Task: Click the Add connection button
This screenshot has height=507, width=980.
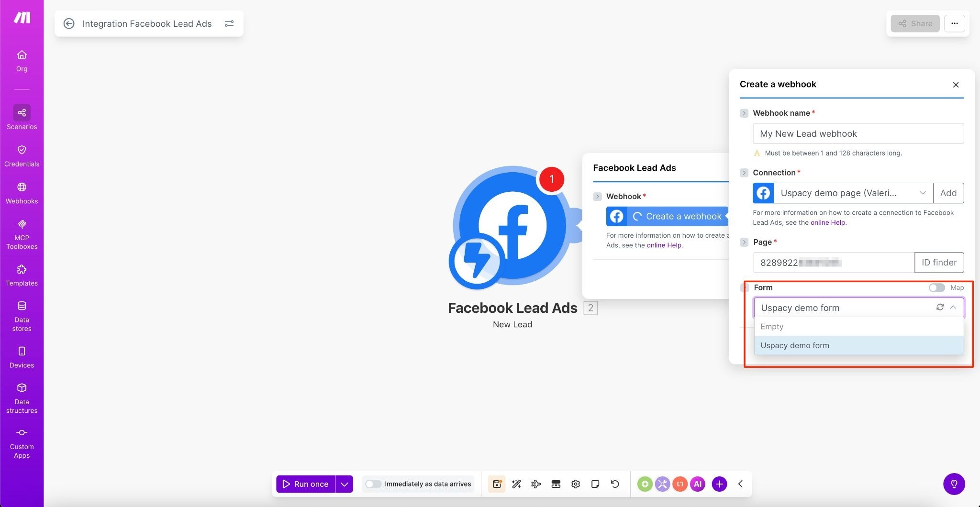Action: click(x=948, y=193)
